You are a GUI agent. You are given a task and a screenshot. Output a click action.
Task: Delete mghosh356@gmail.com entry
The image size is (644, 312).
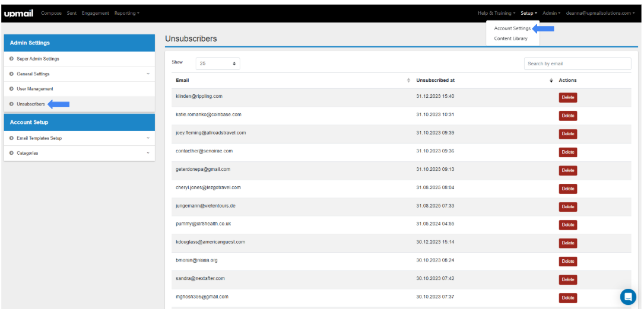point(567,298)
